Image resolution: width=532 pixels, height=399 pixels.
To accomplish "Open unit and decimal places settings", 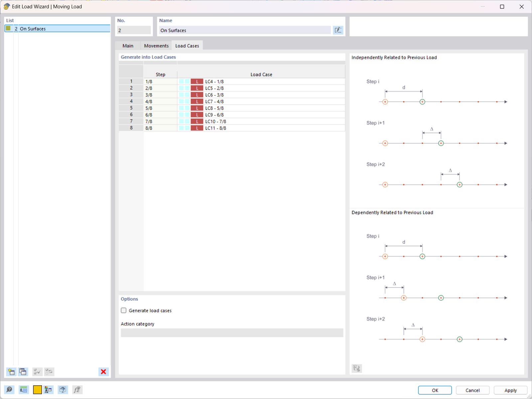I will 23,389.
